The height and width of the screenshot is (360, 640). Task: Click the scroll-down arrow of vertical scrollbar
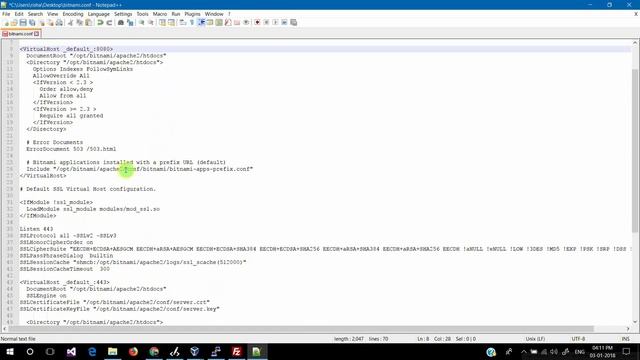coord(635,322)
